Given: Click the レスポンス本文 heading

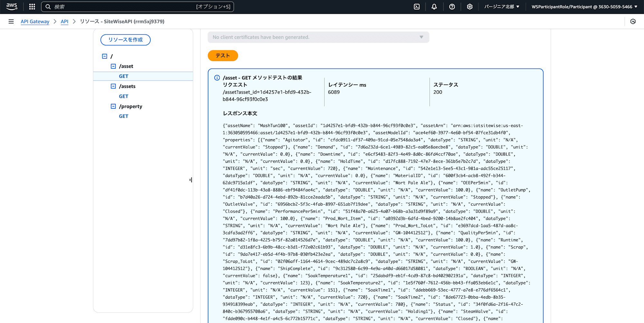Looking at the screenshot, I should [x=240, y=113].
